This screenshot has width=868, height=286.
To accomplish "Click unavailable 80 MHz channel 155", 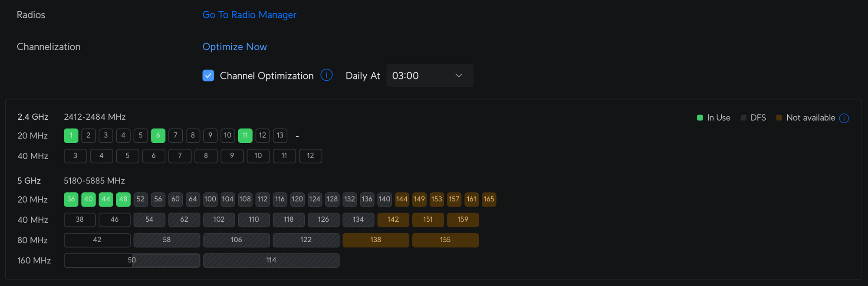I will 445,240.
